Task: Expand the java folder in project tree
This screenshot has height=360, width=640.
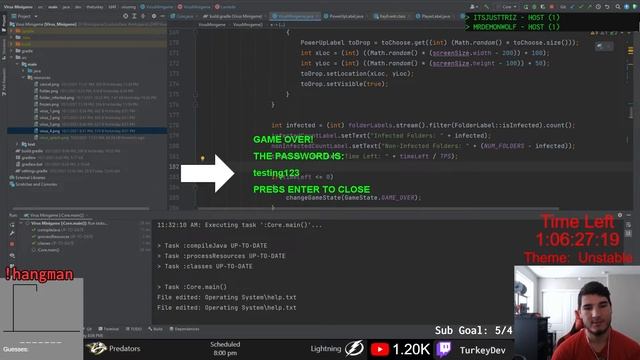Action: (x=24, y=71)
